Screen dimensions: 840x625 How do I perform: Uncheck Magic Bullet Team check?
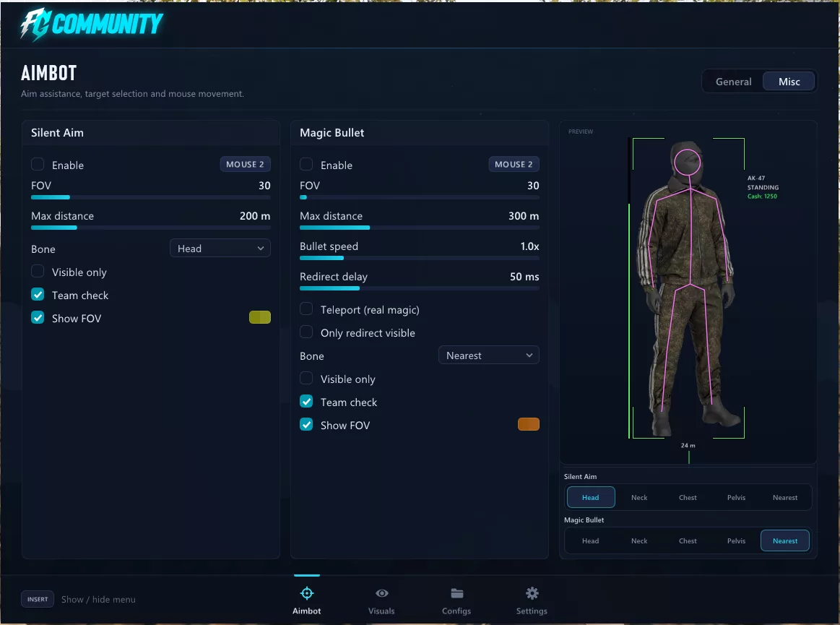(x=306, y=401)
